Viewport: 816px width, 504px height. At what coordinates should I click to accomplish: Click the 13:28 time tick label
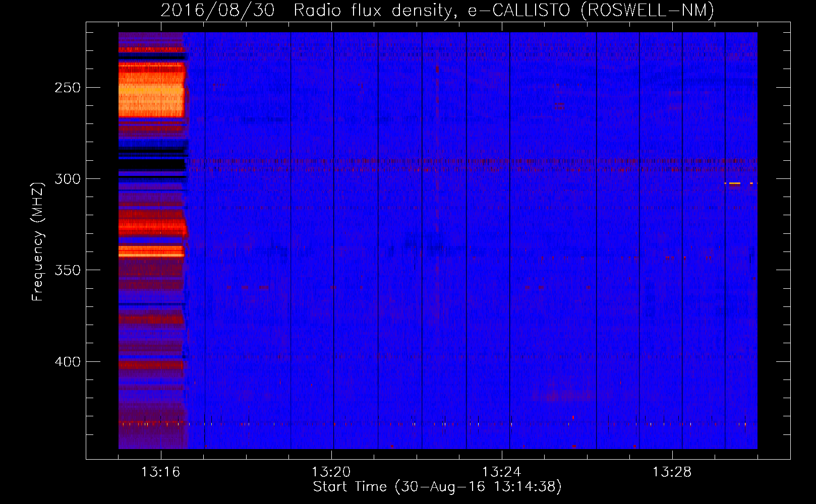[672, 472]
